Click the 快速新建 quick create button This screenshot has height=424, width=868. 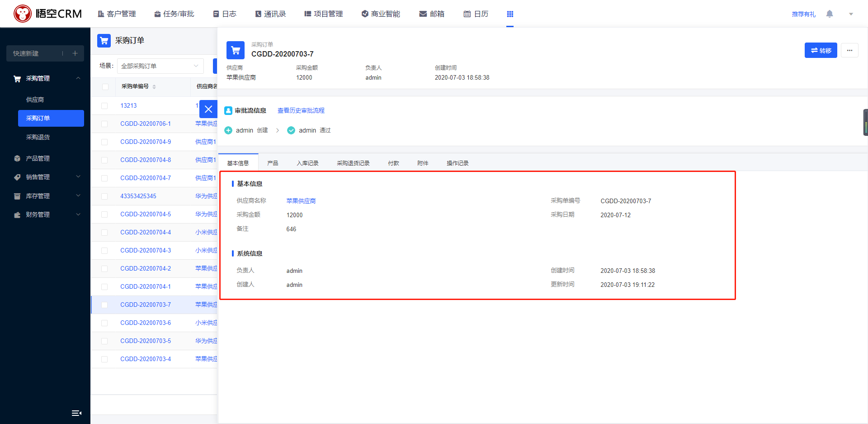pyautogui.click(x=45, y=53)
